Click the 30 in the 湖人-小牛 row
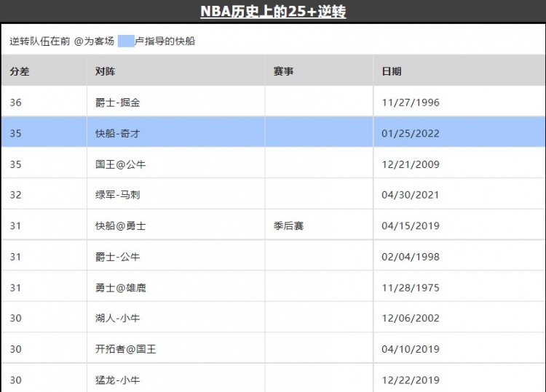The image size is (546, 392). coord(16,318)
